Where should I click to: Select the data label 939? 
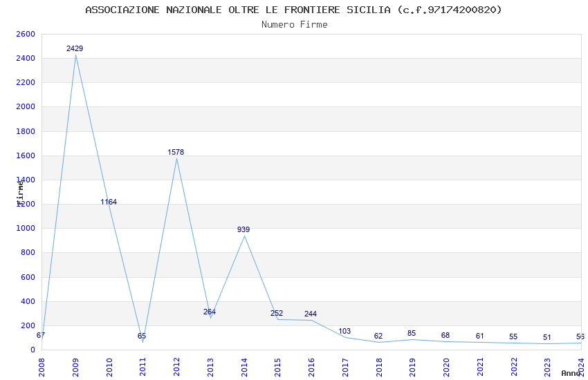click(x=244, y=229)
